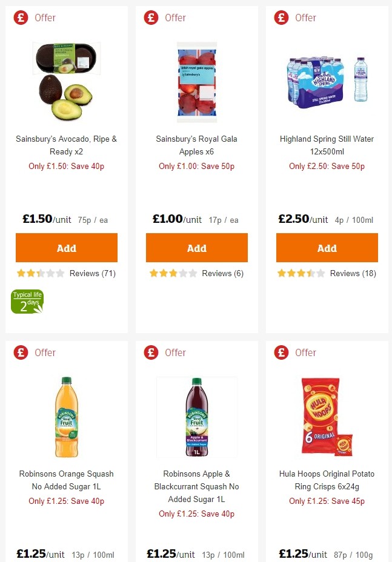Click the Typical life 2 days badge
Viewport: 392px width, 562px height.
click(x=27, y=301)
